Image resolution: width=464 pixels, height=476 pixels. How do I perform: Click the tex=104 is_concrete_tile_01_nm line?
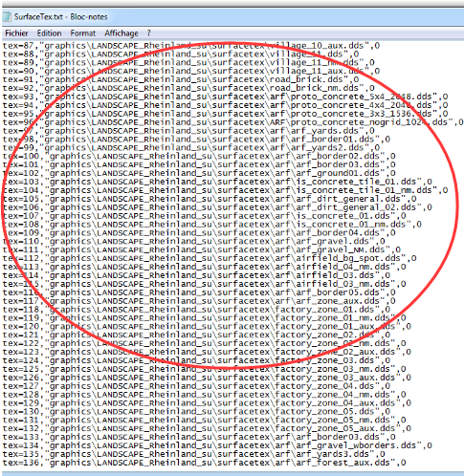pos(226,190)
